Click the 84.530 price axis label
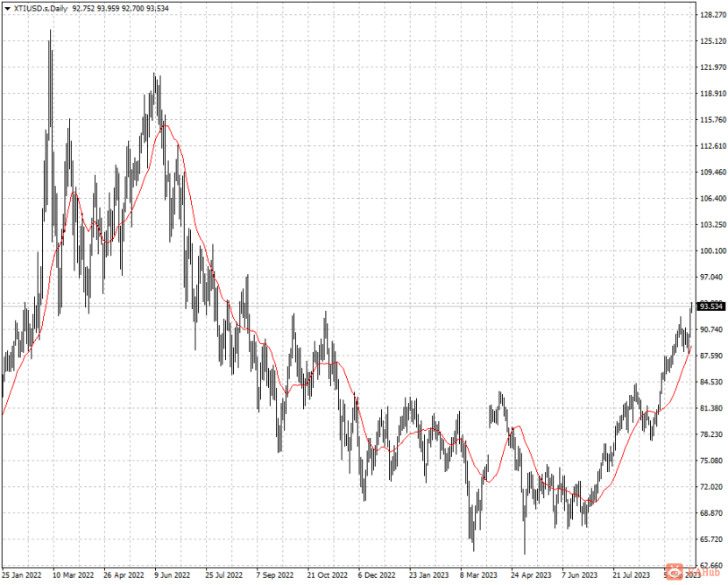The width and height of the screenshot is (728, 585). coord(713,382)
